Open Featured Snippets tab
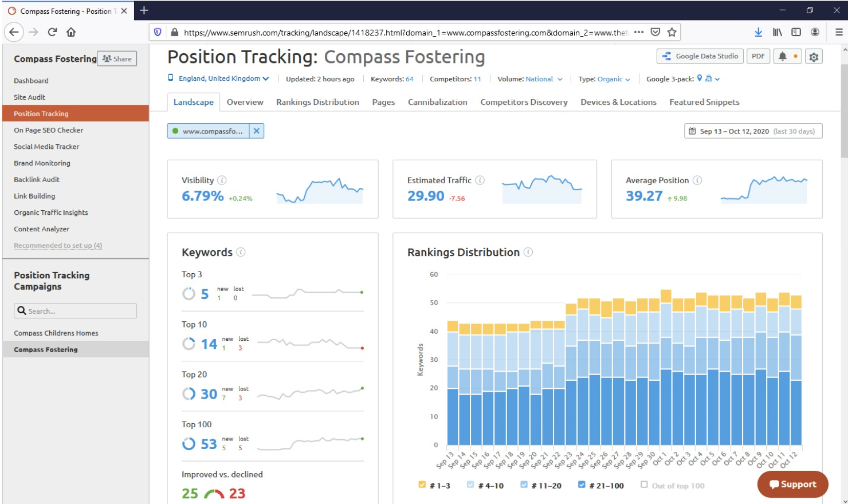This screenshot has width=848, height=504. 704,102
